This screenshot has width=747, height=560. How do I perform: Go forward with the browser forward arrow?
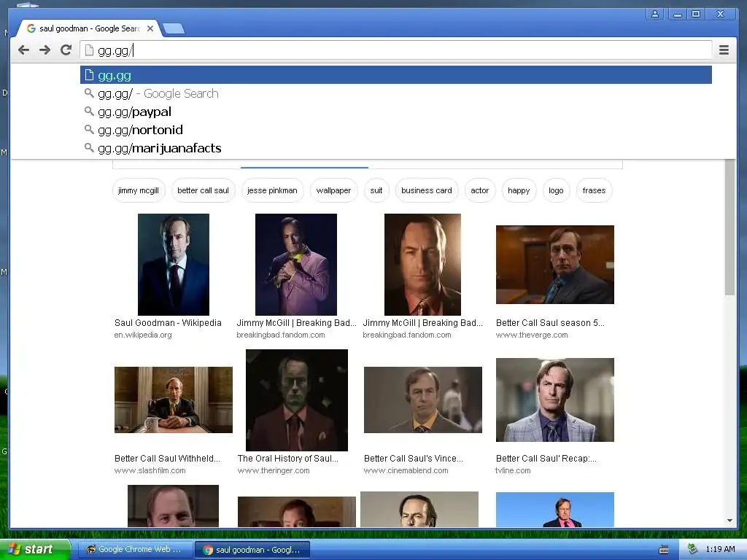point(44,50)
